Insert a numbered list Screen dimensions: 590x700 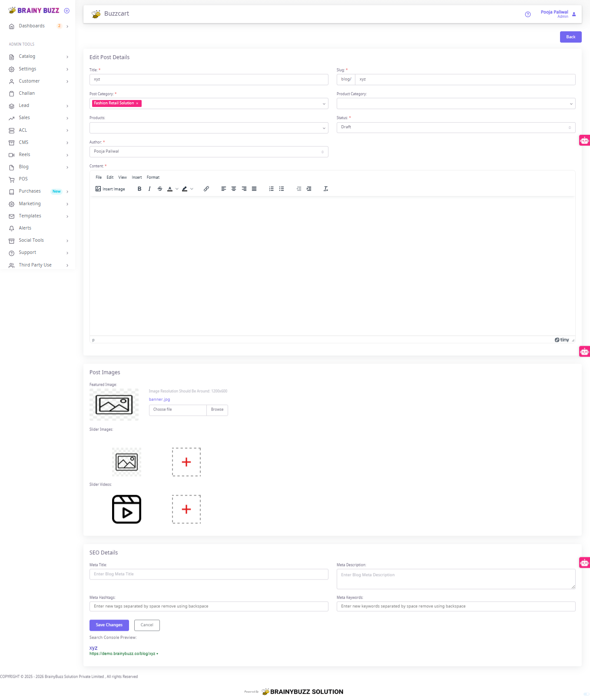pyautogui.click(x=271, y=189)
